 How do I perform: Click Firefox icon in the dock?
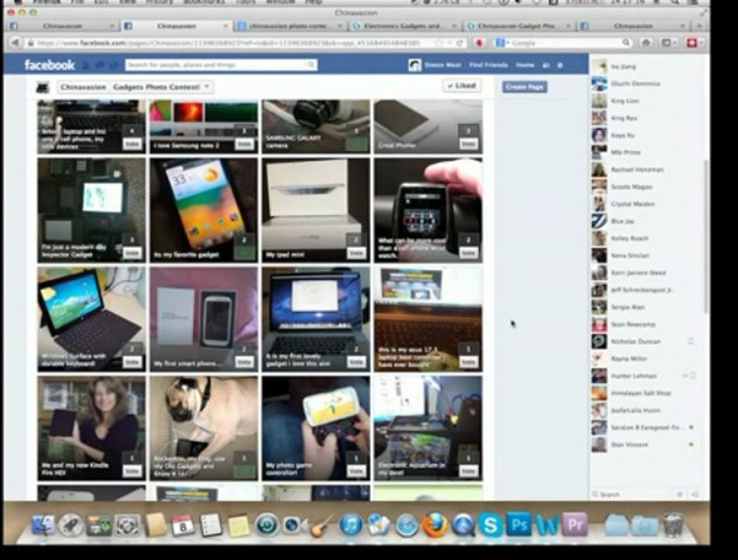click(x=435, y=525)
